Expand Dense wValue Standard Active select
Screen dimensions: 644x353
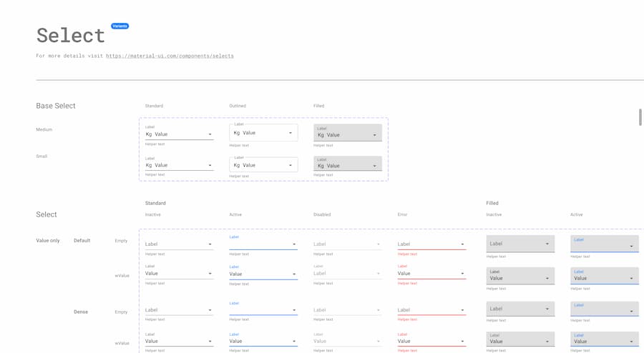(263, 341)
